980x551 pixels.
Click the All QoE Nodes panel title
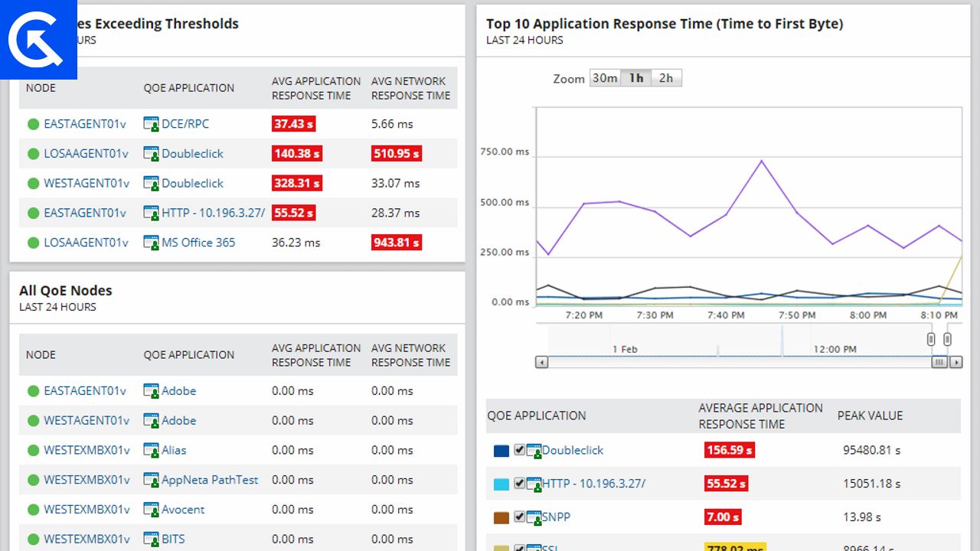tap(66, 291)
